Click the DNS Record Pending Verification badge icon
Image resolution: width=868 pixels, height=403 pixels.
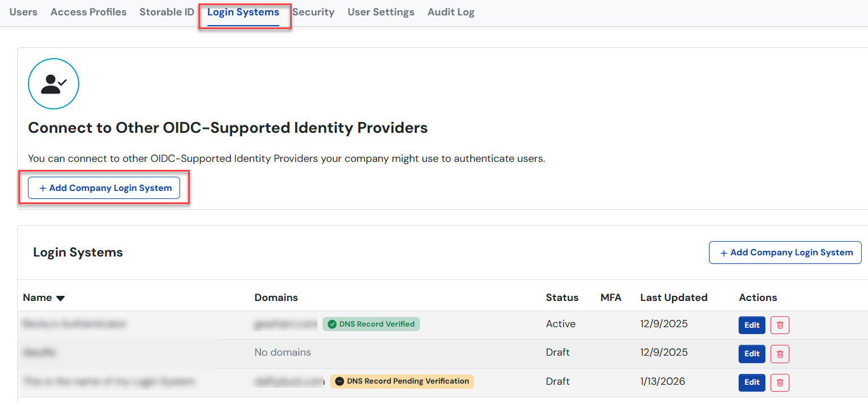340,381
